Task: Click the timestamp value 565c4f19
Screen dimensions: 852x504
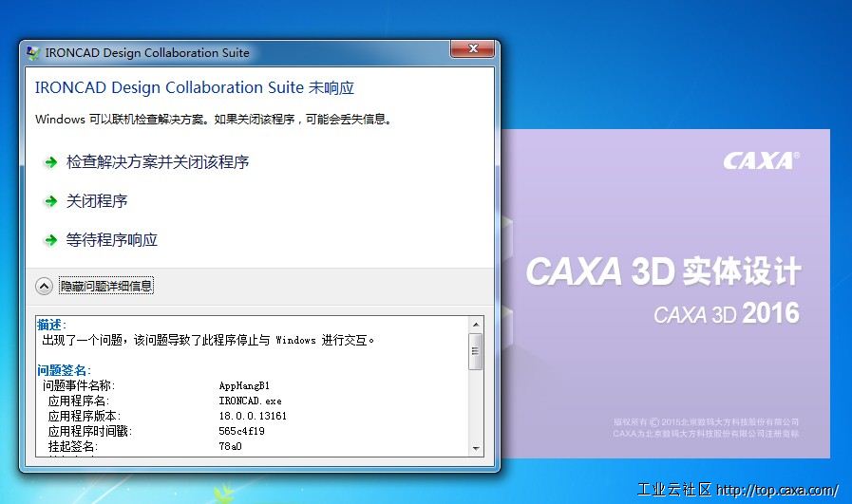Action: coord(242,431)
